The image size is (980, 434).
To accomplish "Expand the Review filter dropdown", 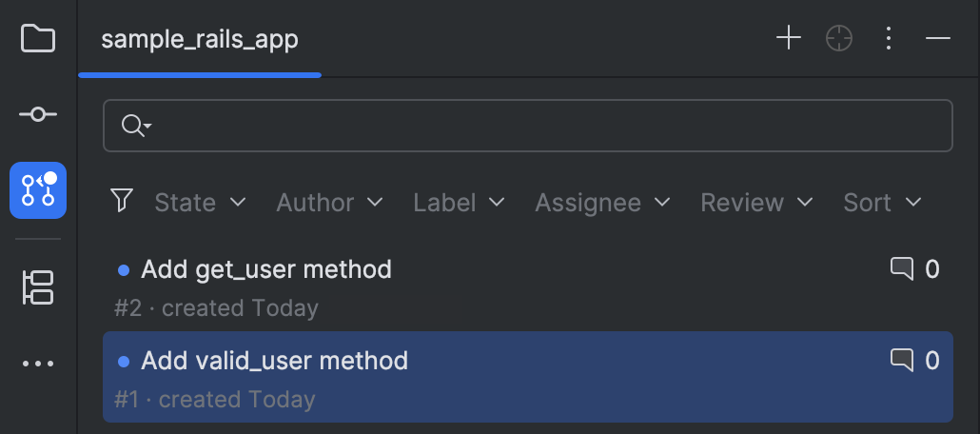I will click(756, 203).
